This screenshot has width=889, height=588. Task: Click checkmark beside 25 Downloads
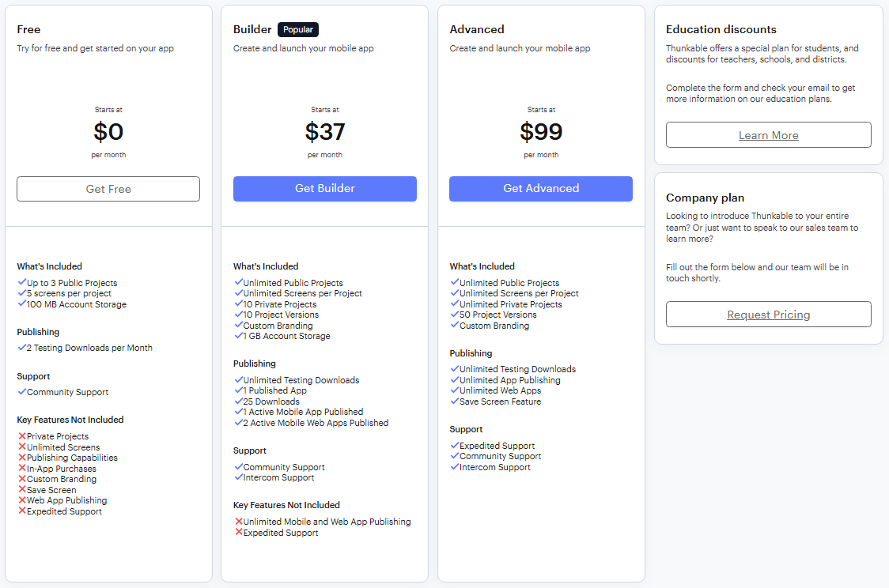click(x=239, y=401)
